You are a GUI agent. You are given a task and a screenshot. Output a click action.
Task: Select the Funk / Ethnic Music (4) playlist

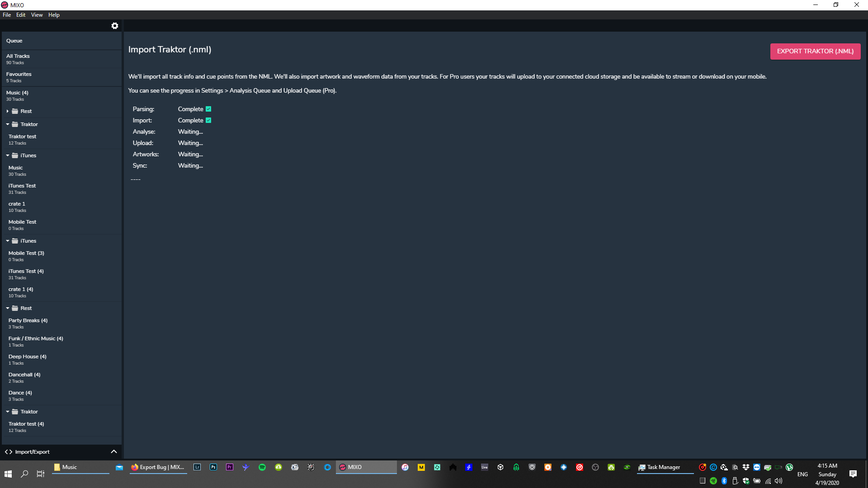pyautogui.click(x=61, y=342)
